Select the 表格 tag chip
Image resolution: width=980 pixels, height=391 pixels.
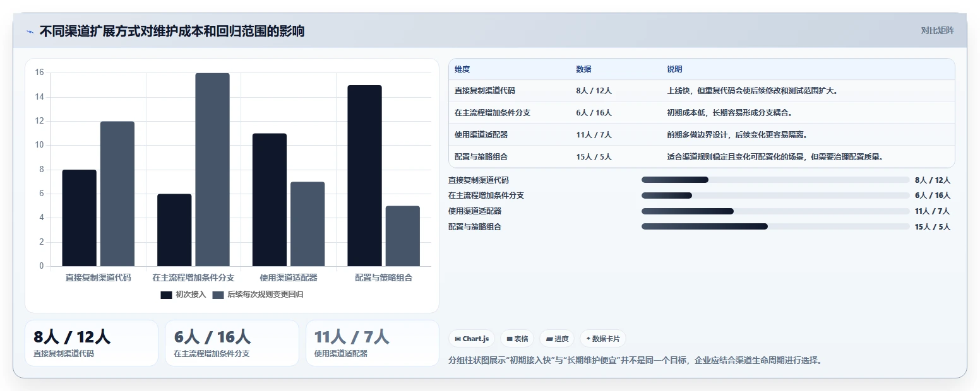coord(517,339)
